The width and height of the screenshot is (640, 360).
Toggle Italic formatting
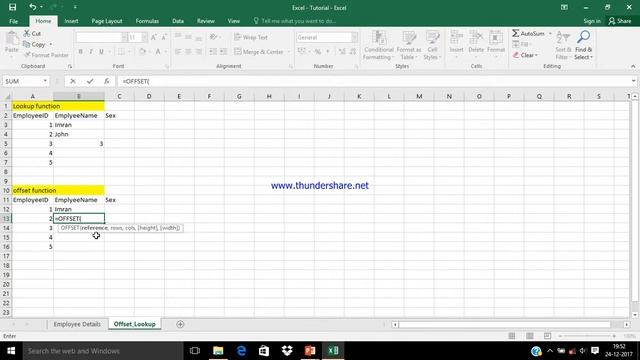(x=91, y=51)
